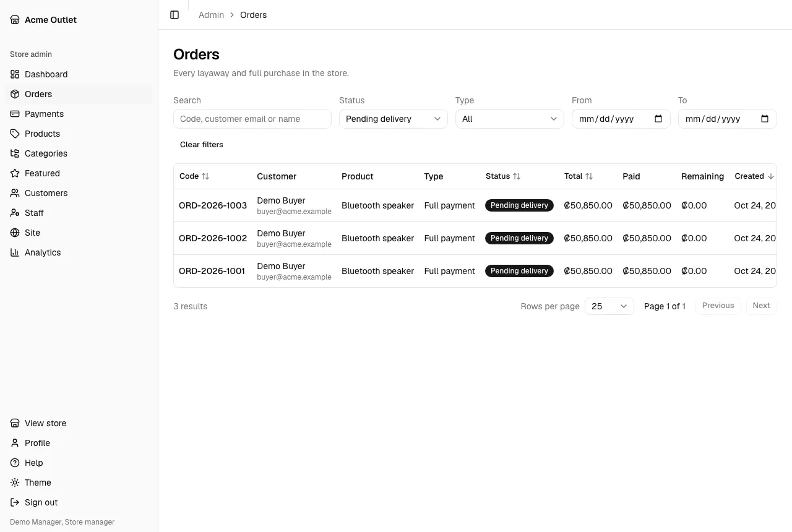Focus the order Search input field
Image resolution: width=792 pixels, height=532 pixels.
[x=252, y=119]
